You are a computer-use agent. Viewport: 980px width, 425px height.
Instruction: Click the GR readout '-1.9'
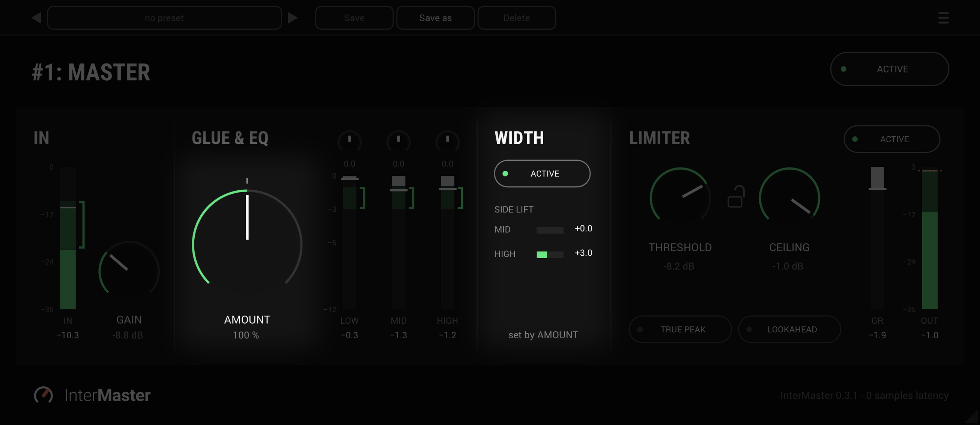[x=877, y=335]
